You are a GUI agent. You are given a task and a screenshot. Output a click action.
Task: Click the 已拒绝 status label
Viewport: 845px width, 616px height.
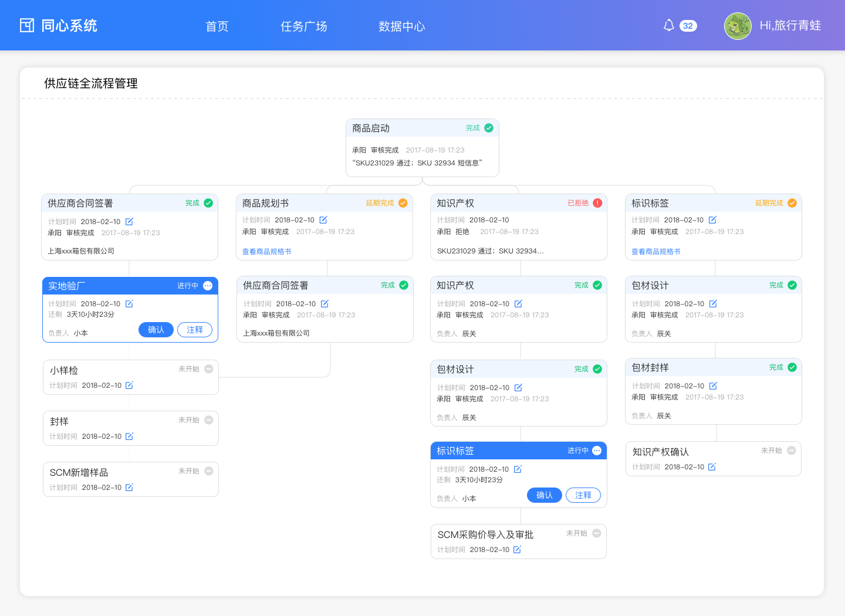coord(578,203)
